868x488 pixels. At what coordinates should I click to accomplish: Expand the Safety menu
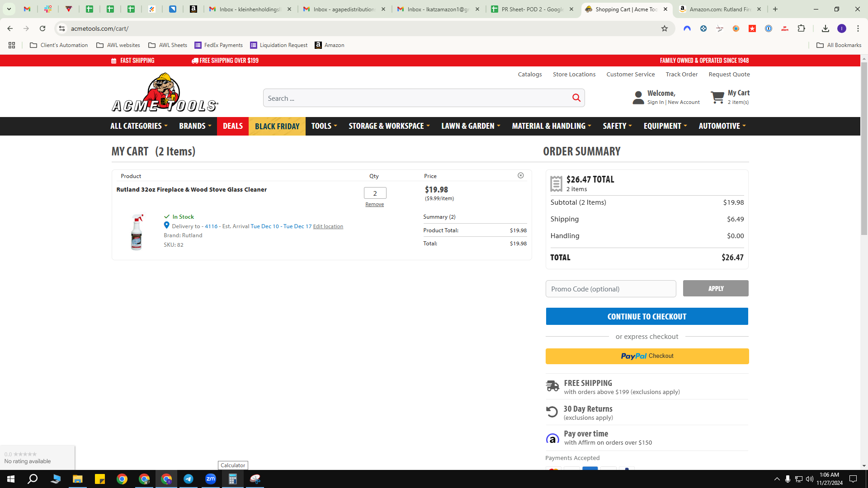coord(617,126)
